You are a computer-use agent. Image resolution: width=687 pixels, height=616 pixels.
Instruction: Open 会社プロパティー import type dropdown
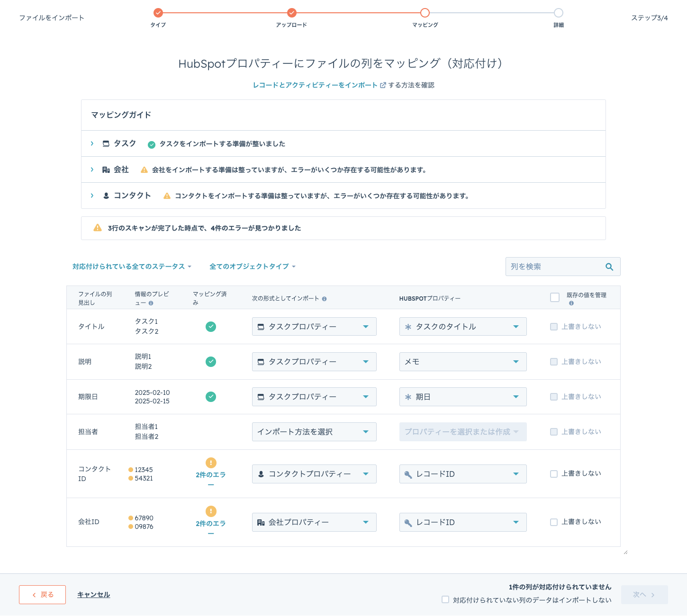pyautogui.click(x=314, y=522)
